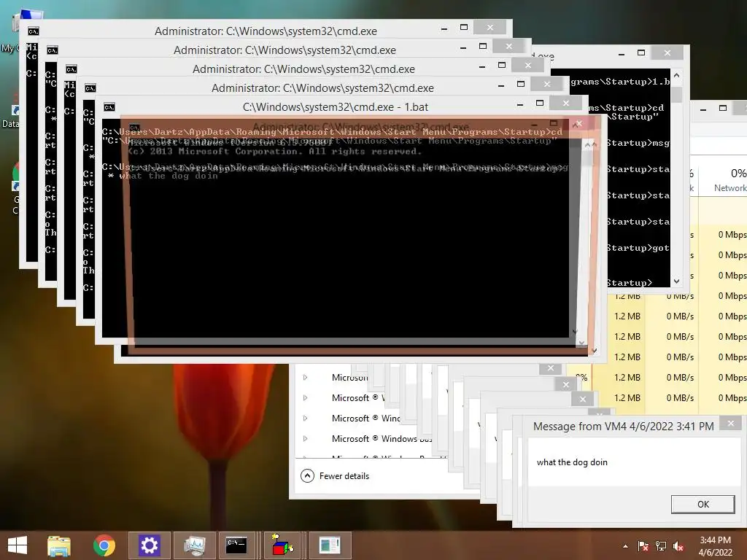Open system menu icon of the 1.bat cmd window
The height and width of the screenshot is (560, 747).
[x=109, y=107]
